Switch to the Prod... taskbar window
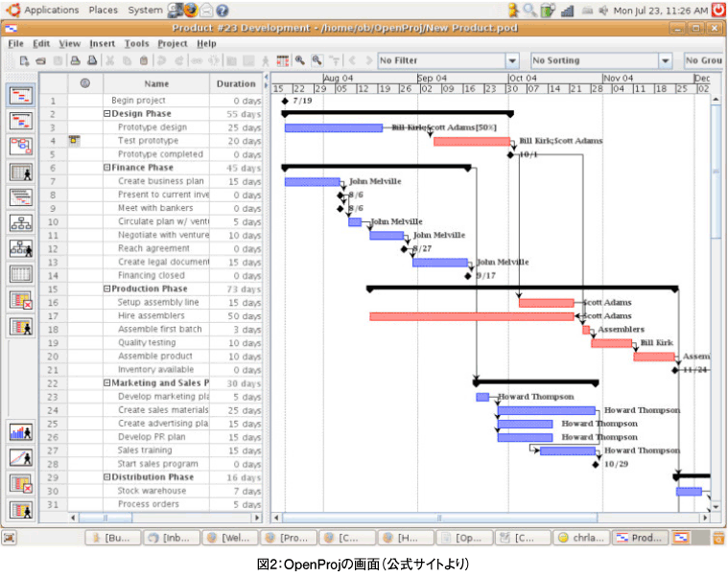728x577 pixels. click(x=641, y=538)
